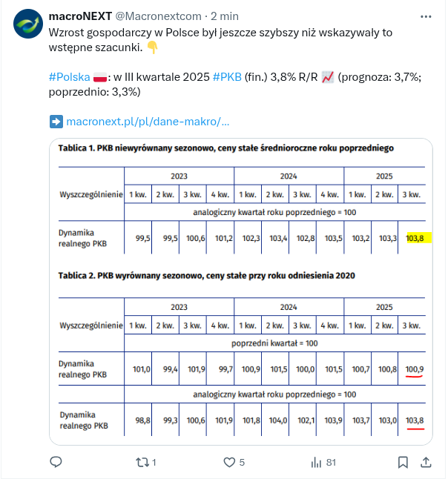Click the blue arrow emoji before the link
This screenshot has width=448, height=479.
pyautogui.click(x=56, y=121)
